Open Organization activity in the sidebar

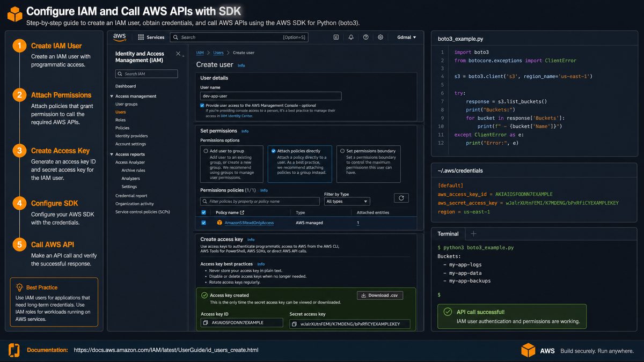(135, 204)
